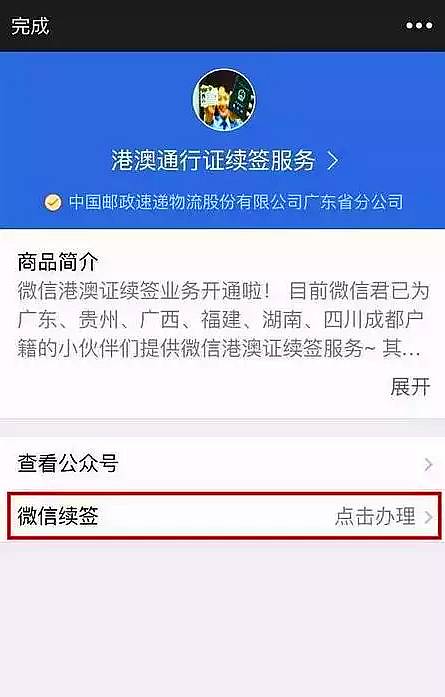This screenshot has width=445, height=697.
Task: Tap chevron arrow on 查看公众号 row
Action: point(428,465)
